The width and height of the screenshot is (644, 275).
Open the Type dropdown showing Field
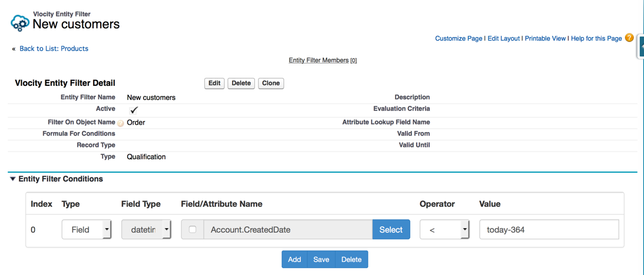pyautogui.click(x=87, y=230)
